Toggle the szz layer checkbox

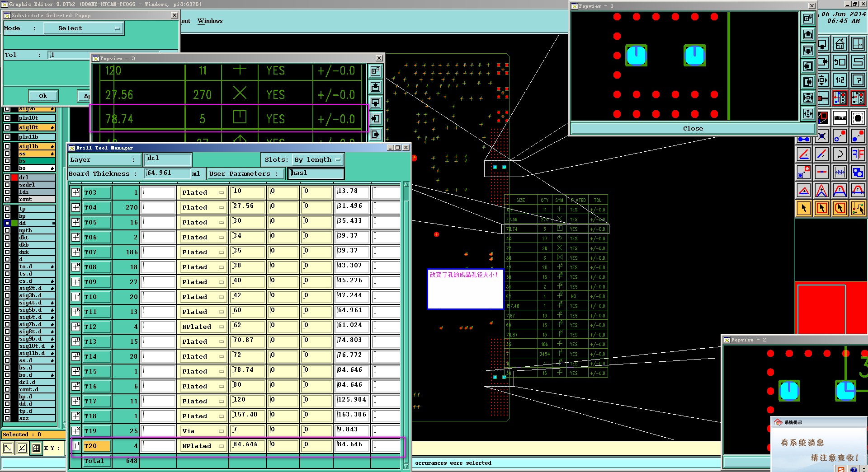pyautogui.click(x=7, y=418)
